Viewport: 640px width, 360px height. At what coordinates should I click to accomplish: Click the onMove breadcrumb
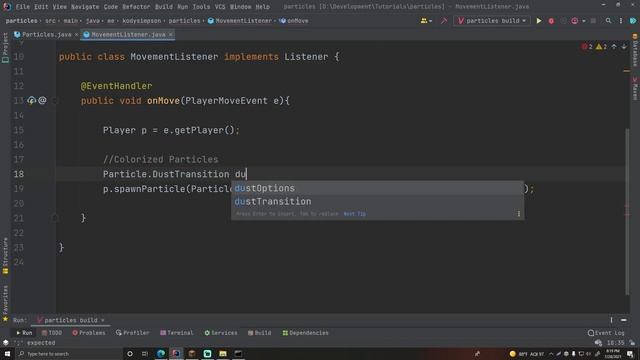coord(294,21)
